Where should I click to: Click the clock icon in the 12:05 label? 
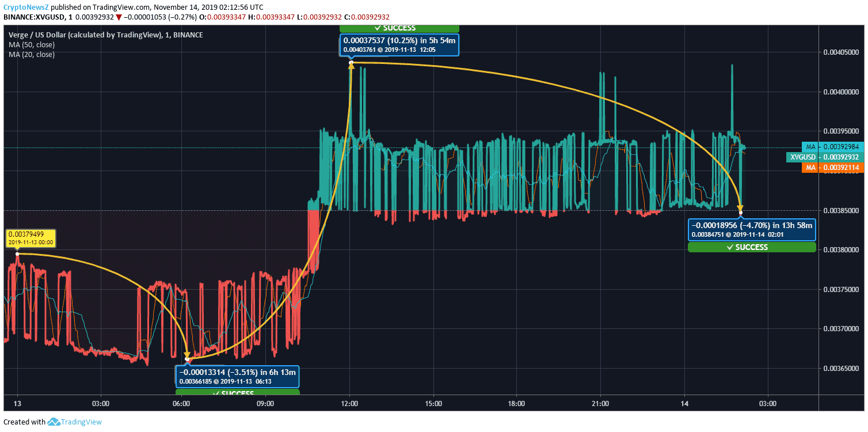(380, 50)
